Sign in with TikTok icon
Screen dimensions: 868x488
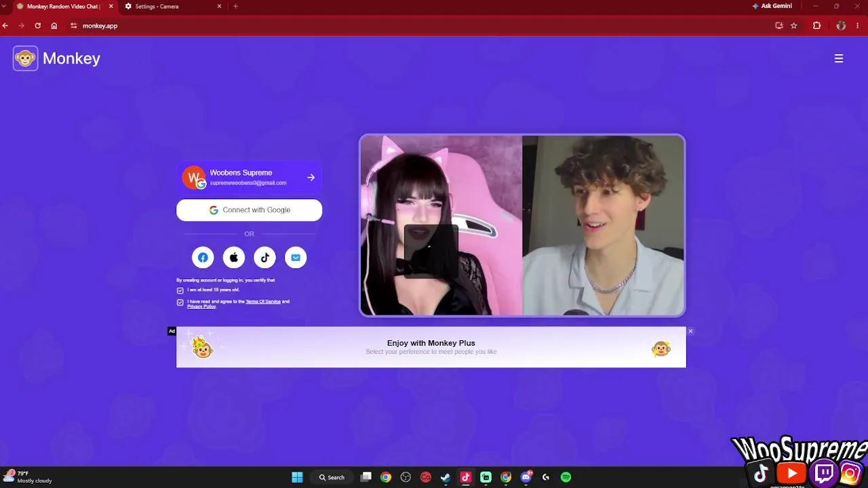(265, 258)
